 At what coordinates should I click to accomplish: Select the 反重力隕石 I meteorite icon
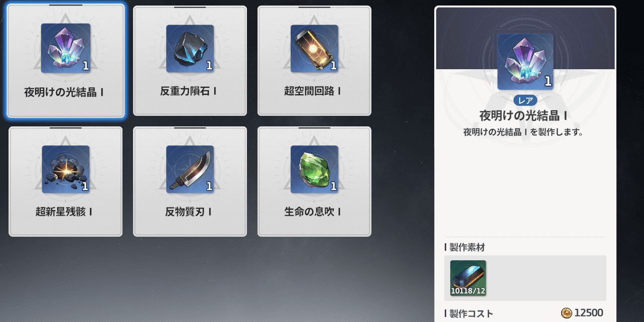coord(190,49)
